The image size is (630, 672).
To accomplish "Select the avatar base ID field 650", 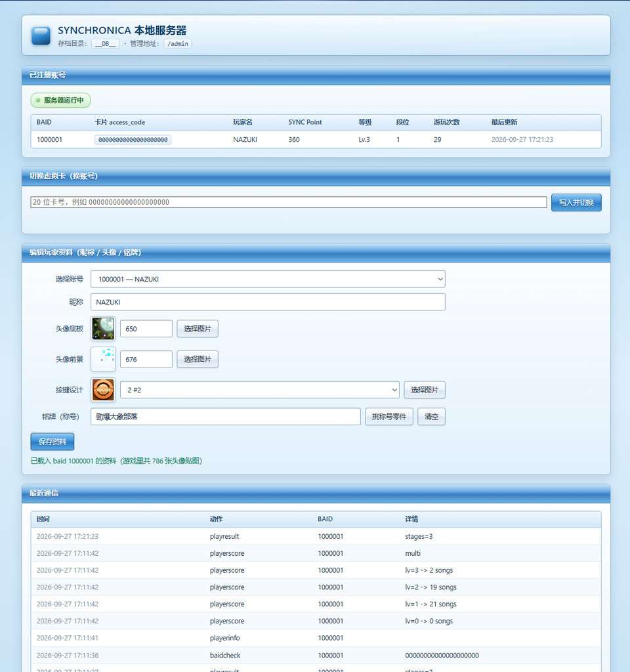I will point(146,329).
